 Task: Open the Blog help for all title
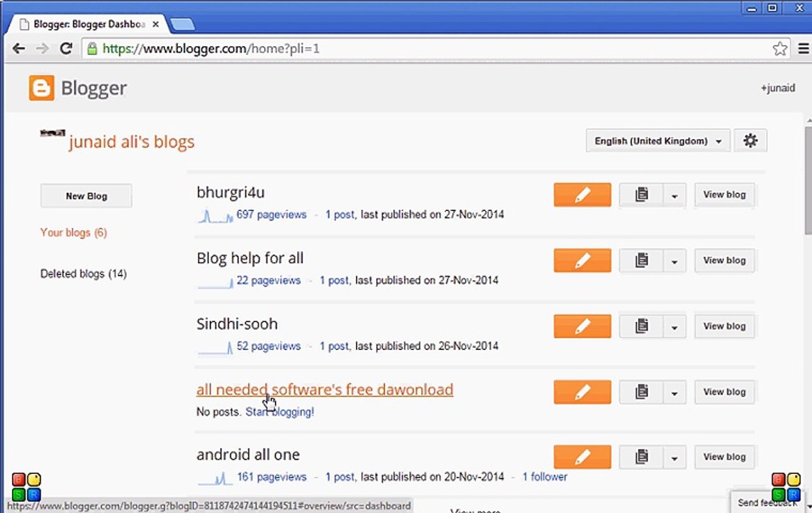tap(250, 258)
